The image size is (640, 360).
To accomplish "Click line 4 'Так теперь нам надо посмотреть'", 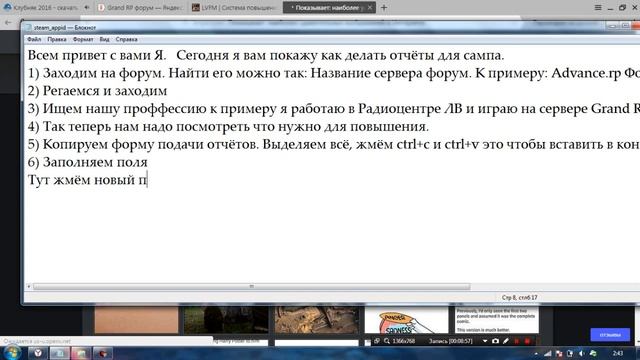I will coord(228,127).
